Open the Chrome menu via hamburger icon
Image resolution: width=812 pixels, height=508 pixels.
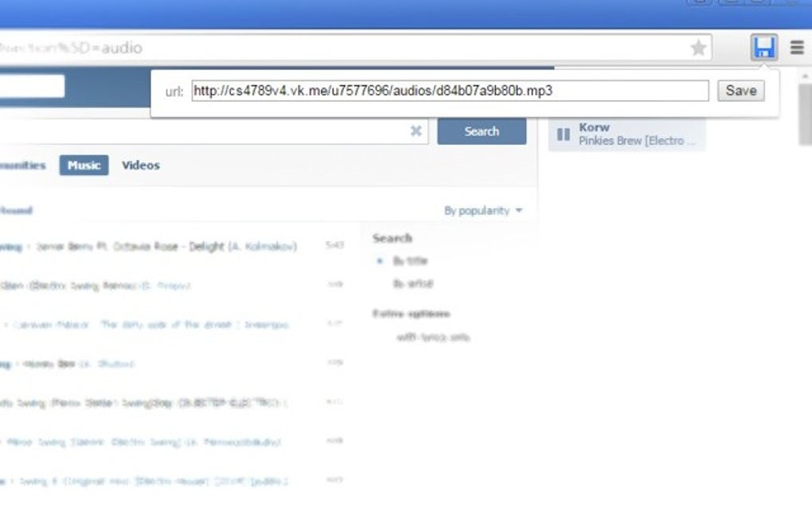coord(795,47)
